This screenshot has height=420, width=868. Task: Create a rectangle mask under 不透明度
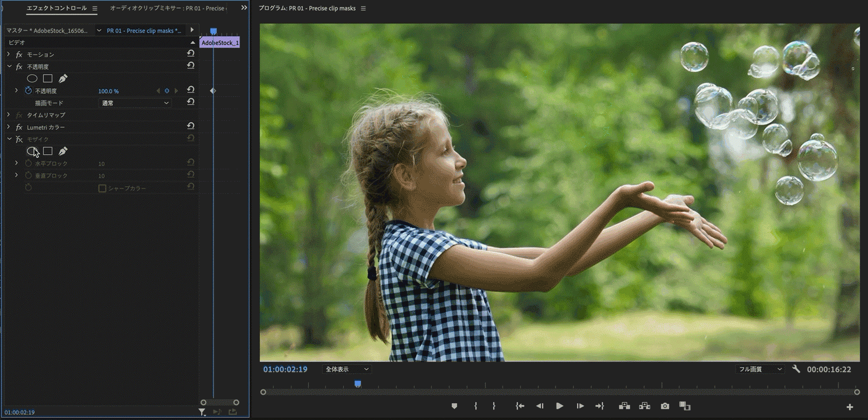click(48, 79)
